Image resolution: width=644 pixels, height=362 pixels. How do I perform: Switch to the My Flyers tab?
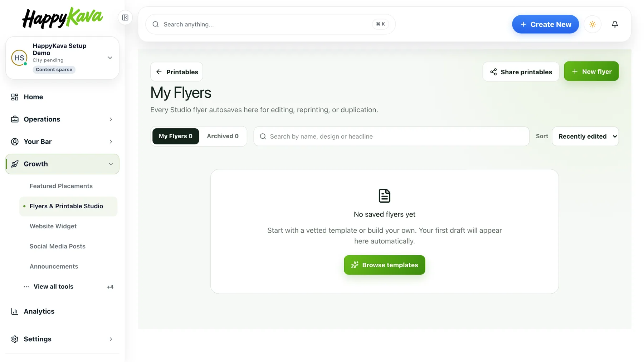(x=176, y=137)
